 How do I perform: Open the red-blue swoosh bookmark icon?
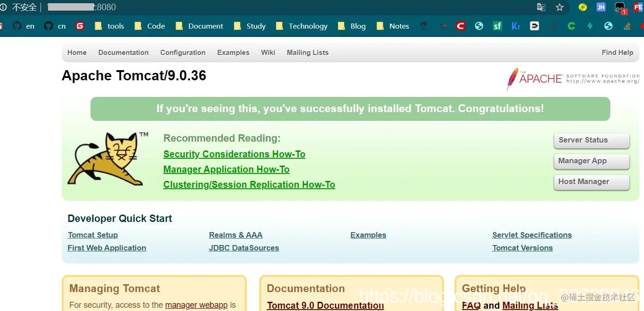442,26
